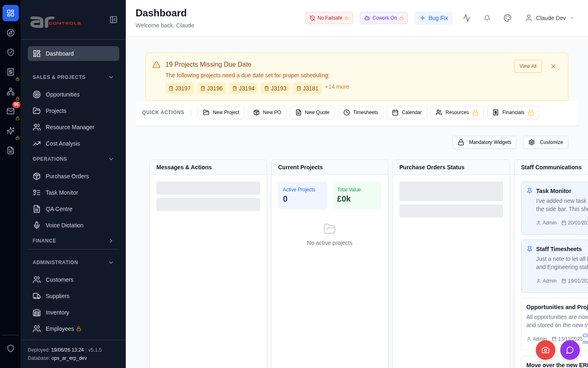Dismiss the missing due date alert

[553, 66]
